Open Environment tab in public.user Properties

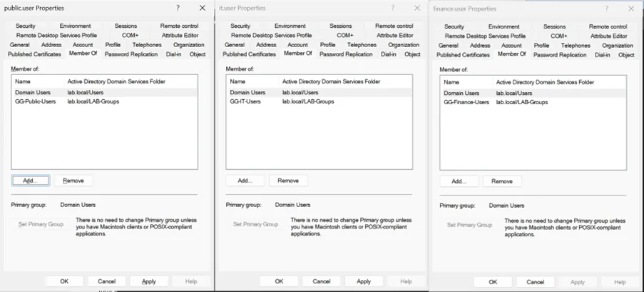[75, 26]
